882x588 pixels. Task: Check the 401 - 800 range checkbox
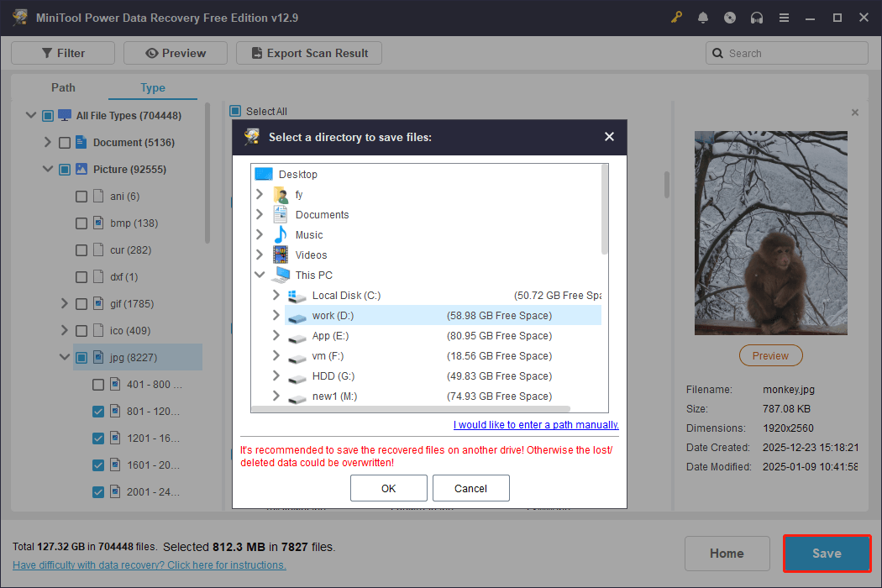coord(98,385)
